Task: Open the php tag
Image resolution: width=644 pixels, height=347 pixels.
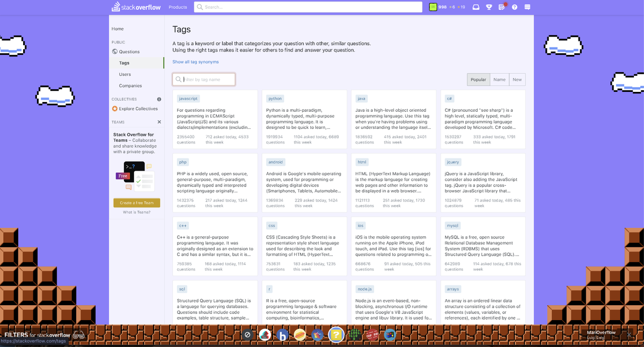Action: (183, 162)
